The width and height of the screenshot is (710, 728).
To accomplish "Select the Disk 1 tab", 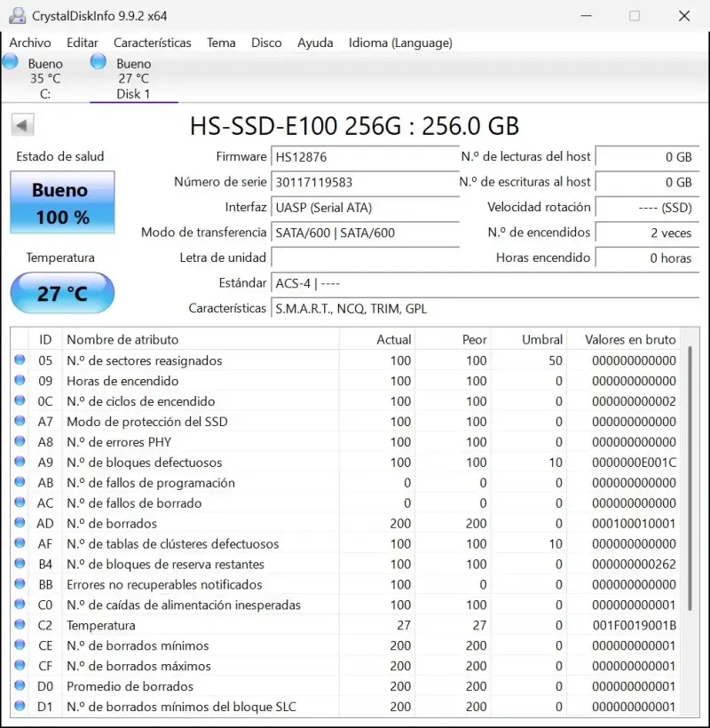I will (134, 78).
